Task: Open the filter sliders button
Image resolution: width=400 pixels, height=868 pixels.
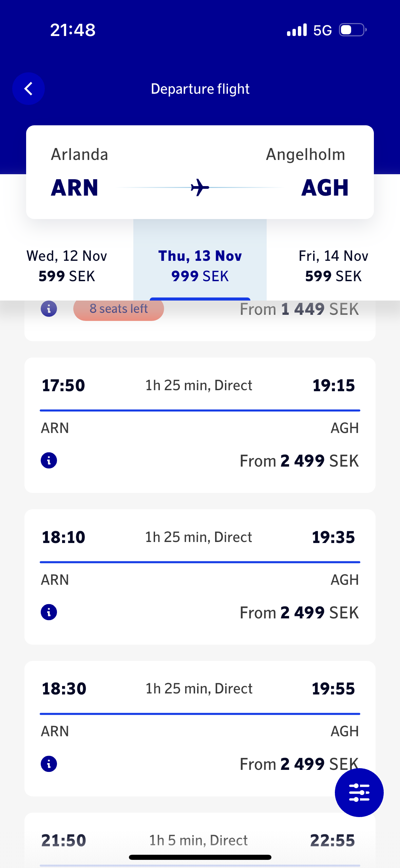Action: [x=359, y=792]
